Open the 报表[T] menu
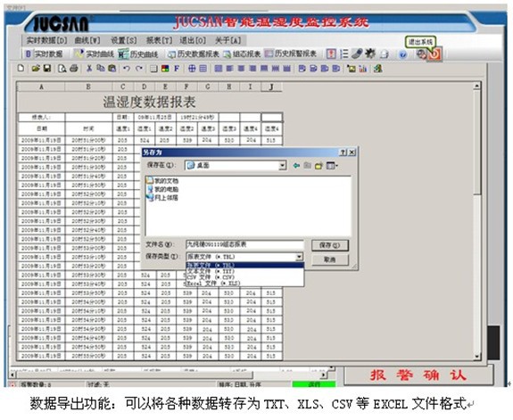The image size is (513, 420). tap(159, 40)
